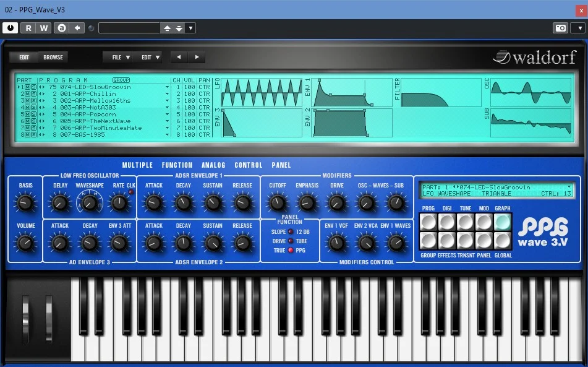Click the MOD panel button
The image size is (588, 367).
tap(484, 222)
